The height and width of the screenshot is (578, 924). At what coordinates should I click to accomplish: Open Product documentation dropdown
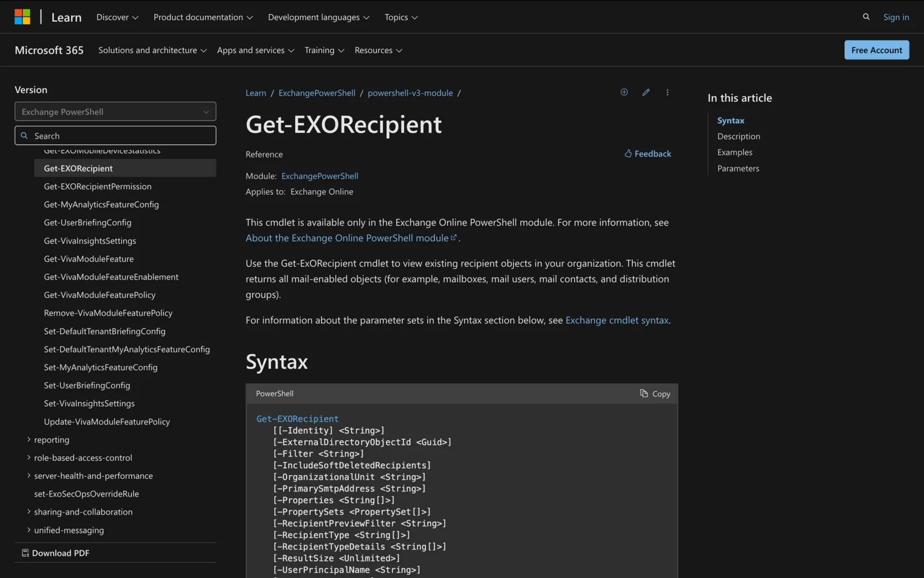203,17
